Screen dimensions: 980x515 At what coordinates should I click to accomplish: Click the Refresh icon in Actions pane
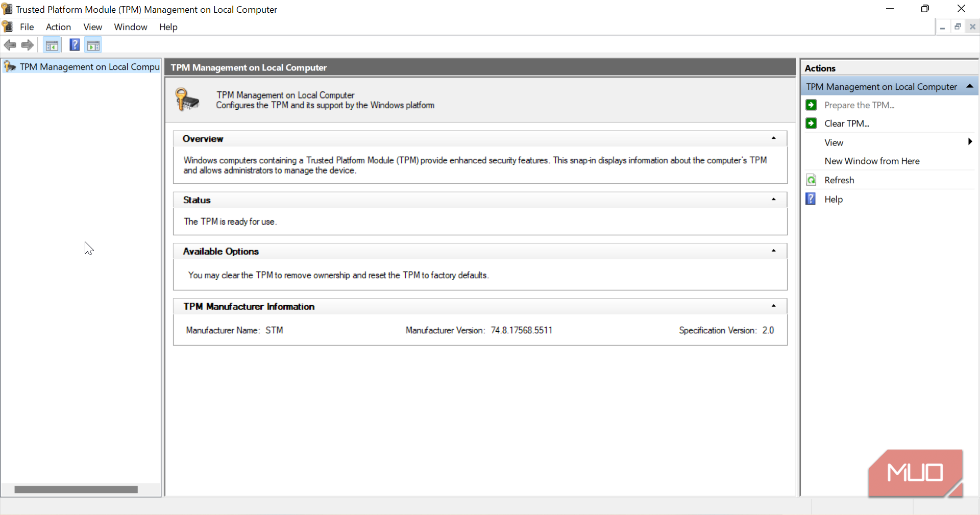pos(811,180)
